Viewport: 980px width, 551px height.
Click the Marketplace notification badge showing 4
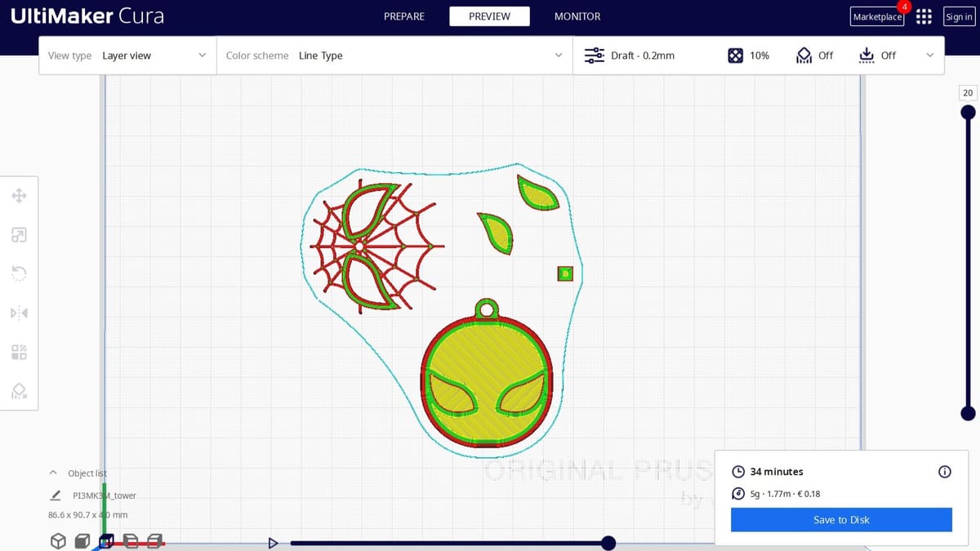click(x=904, y=7)
